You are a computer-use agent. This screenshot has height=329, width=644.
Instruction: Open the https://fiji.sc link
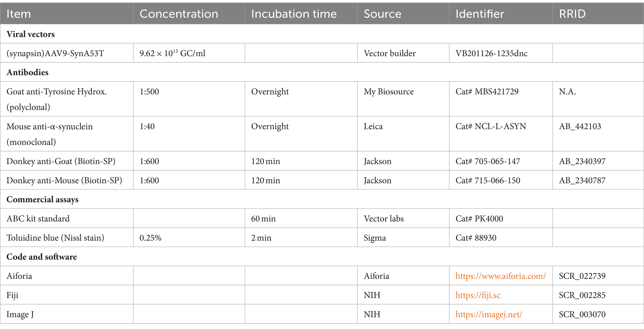click(478, 295)
